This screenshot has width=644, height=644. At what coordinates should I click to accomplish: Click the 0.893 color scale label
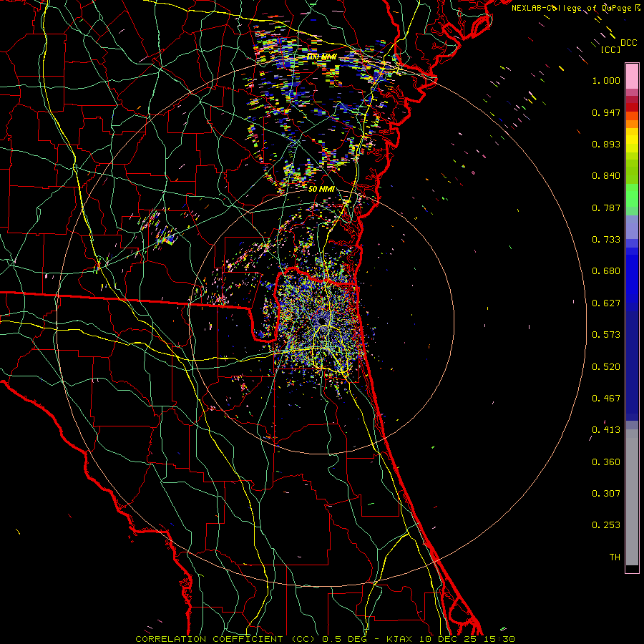coord(606,144)
